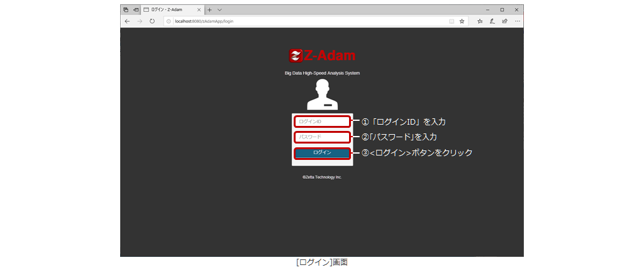The height and width of the screenshot is (277, 644).
Task: Click the Z-Adam logo
Action: click(322, 55)
